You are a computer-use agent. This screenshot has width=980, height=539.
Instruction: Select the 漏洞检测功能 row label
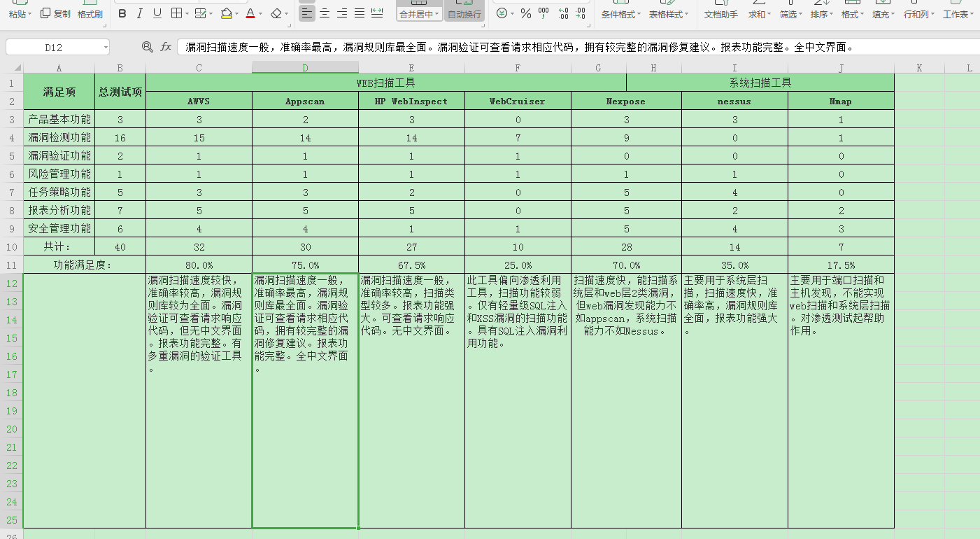tap(59, 137)
